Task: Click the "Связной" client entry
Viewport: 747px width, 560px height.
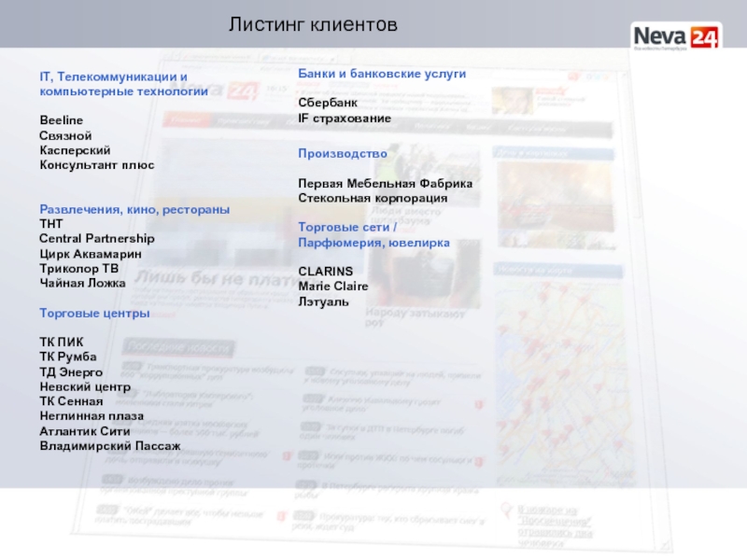Action: coord(65,135)
